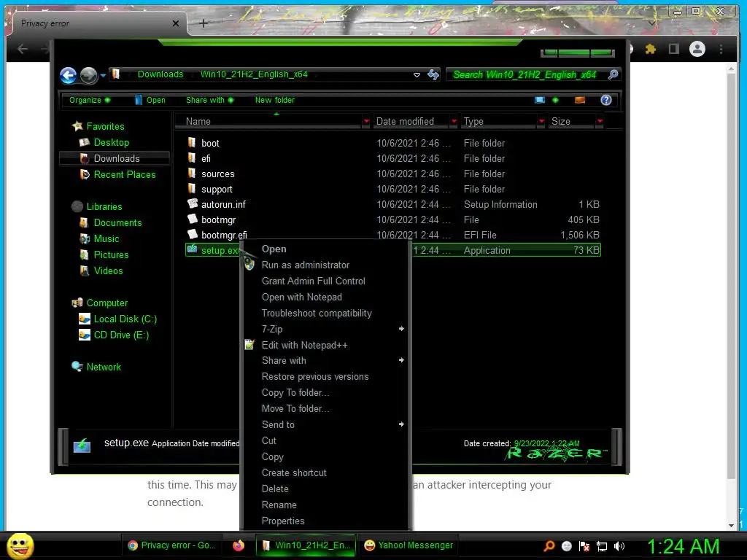Click the Chrome page vertical scrollbar
Image resolution: width=747 pixels, height=560 pixels.
tap(732, 276)
